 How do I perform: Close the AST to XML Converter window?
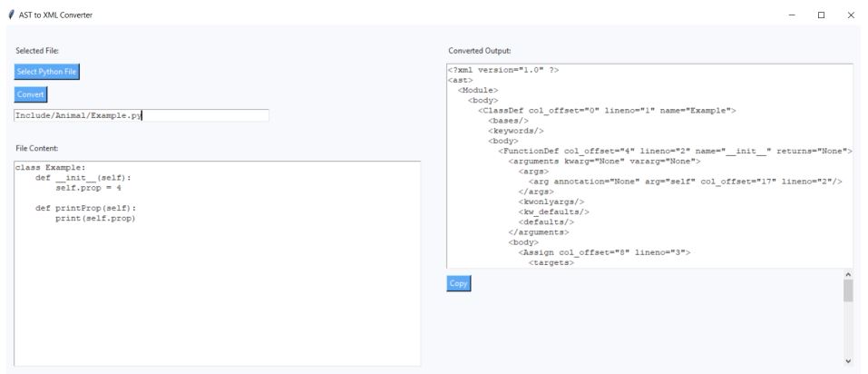point(851,15)
